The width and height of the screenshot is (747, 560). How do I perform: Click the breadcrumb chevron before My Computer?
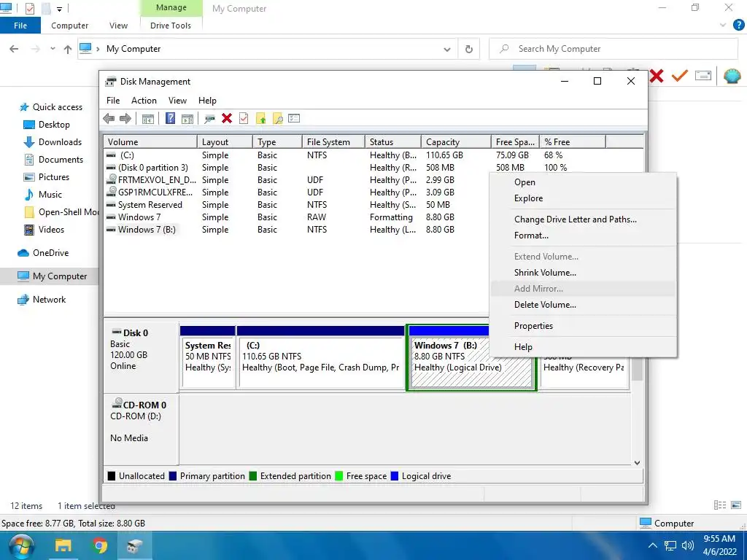(98, 49)
